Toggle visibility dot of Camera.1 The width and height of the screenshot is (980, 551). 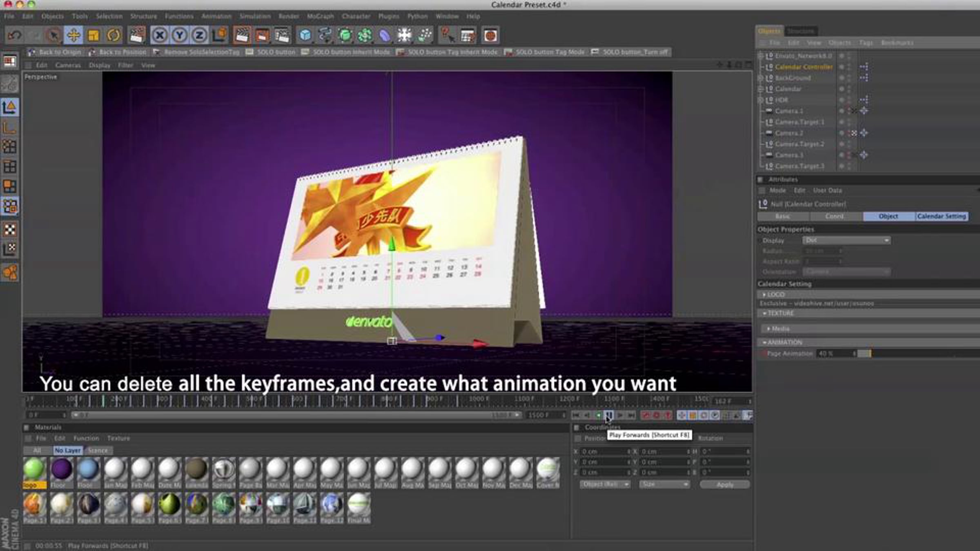(841, 111)
